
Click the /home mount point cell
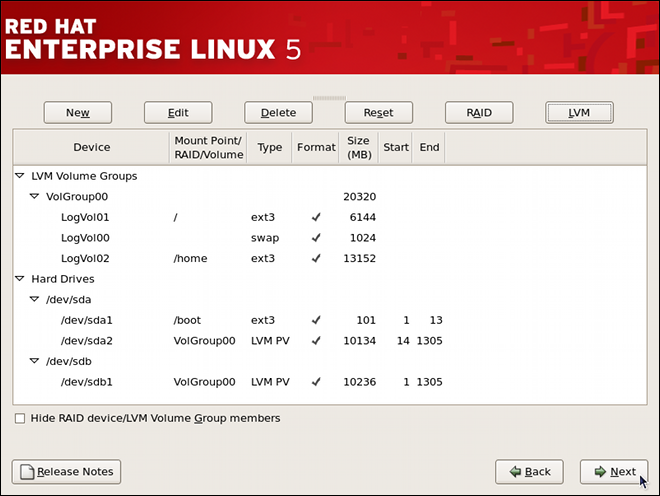pos(190,259)
